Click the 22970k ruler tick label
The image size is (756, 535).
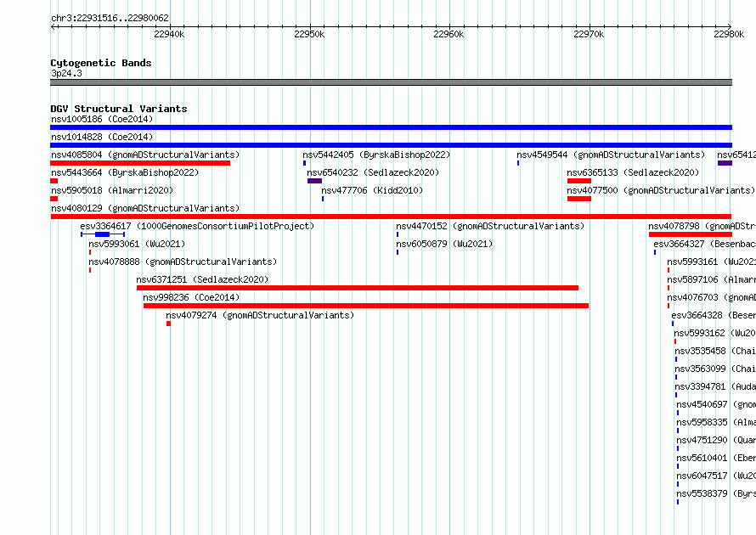point(589,34)
